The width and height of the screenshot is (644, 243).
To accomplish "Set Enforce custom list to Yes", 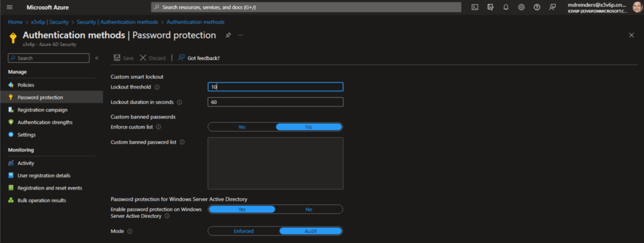I will pos(242,127).
